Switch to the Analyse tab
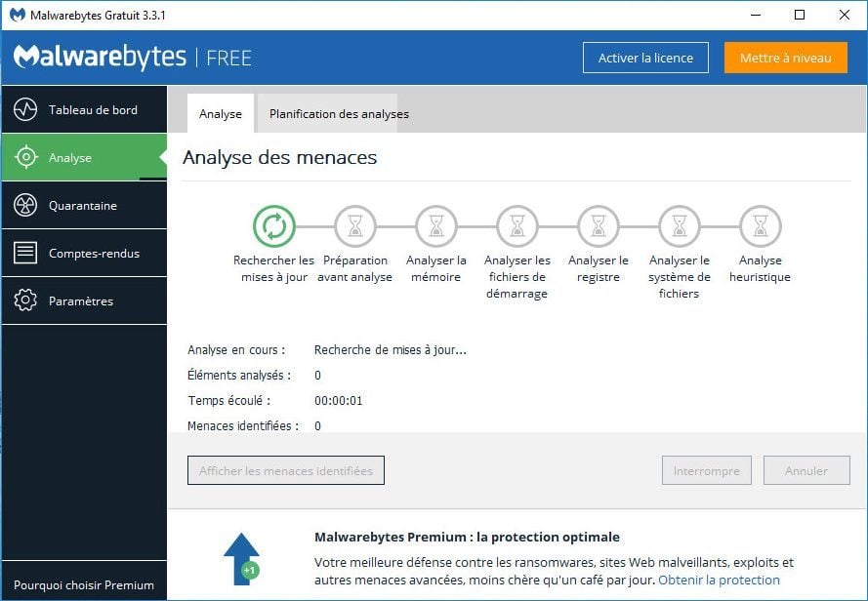Viewport: 868px width, 601px height. (x=221, y=113)
